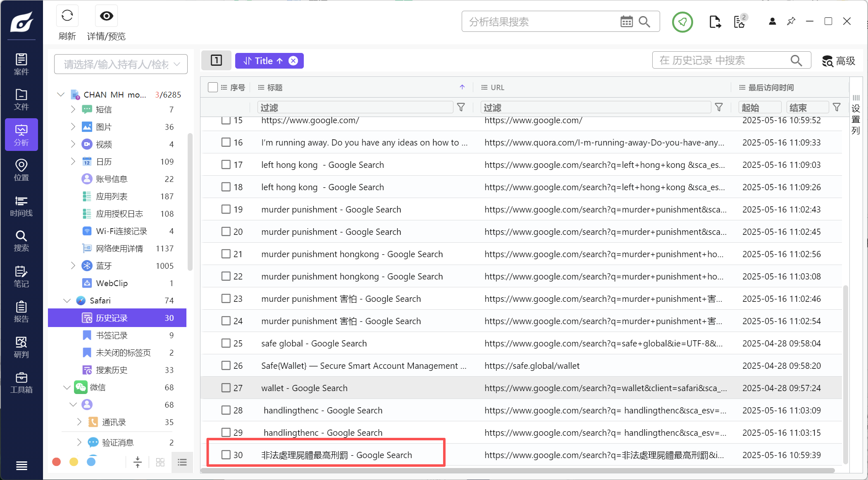
Task: Select 搜索历史 under Safari
Action: click(112, 370)
